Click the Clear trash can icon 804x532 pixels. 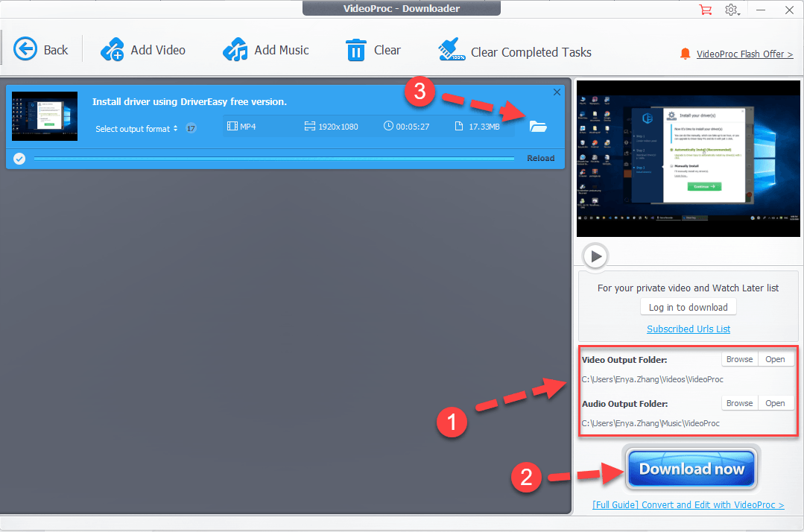click(x=356, y=50)
